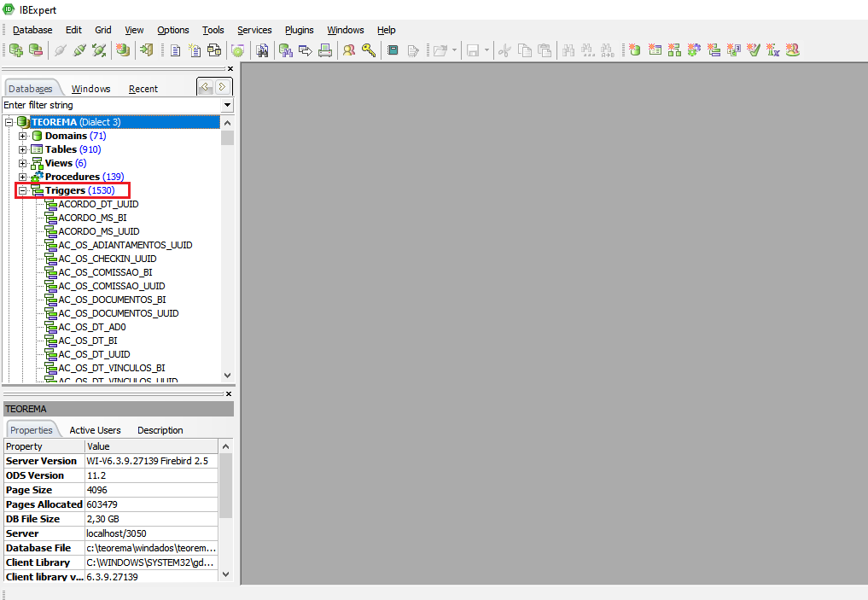868x600 pixels.
Task: Click the New Domain icon
Action: pos(635,50)
